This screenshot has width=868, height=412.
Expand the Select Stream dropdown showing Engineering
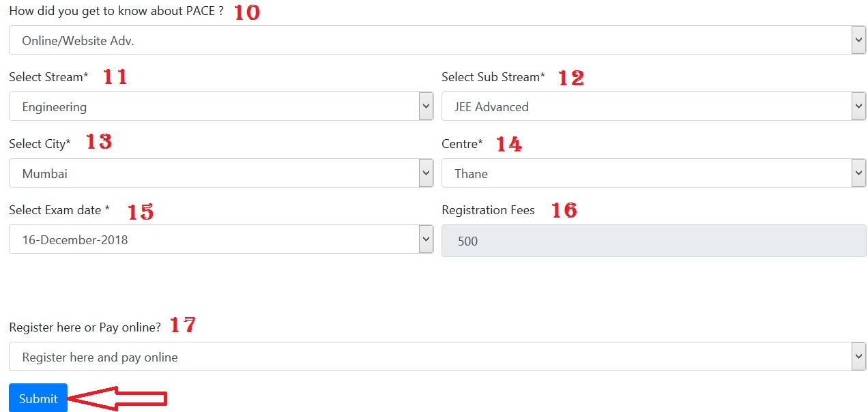point(220,106)
